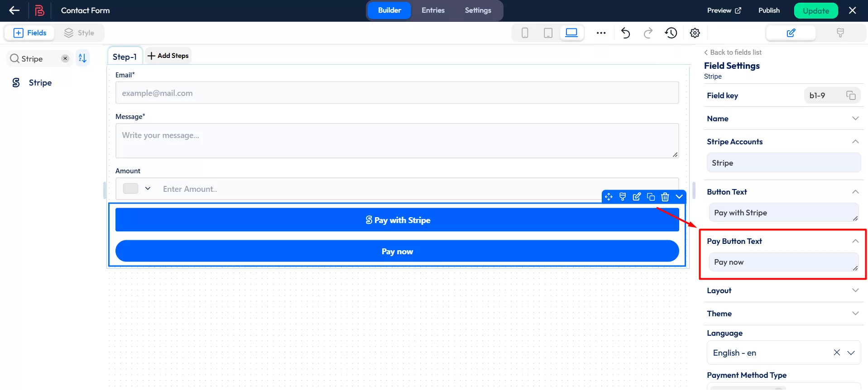This screenshot has width=868, height=390.
Task: Switch to mobile phone view
Action: [525, 33]
